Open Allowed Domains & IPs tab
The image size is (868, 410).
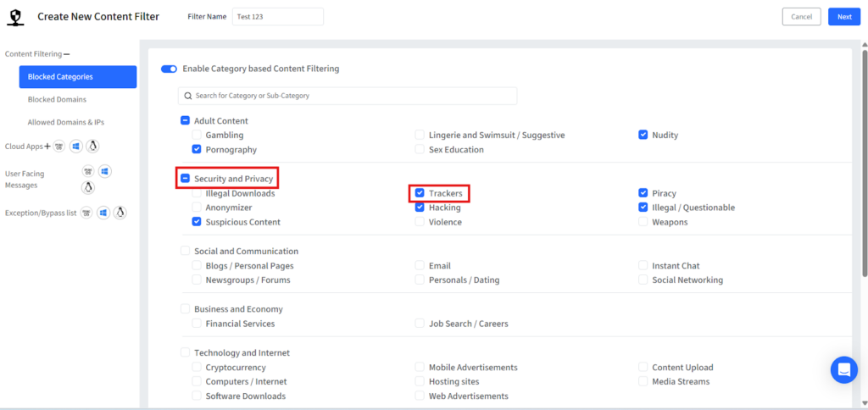pyautogui.click(x=66, y=122)
